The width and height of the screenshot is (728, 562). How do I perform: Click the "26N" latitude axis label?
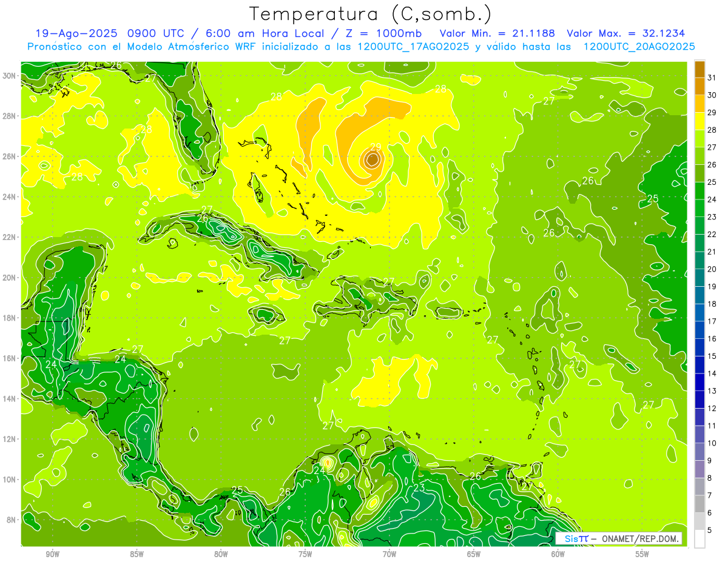10,156
